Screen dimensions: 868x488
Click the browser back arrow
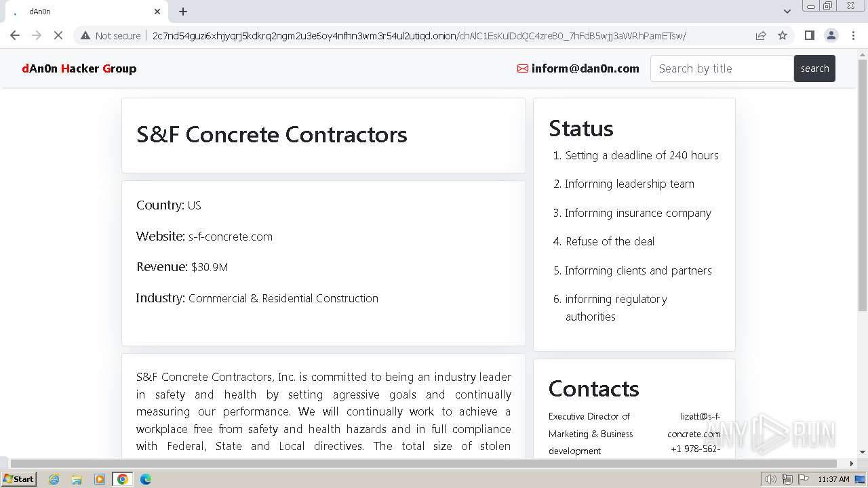click(x=15, y=35)
